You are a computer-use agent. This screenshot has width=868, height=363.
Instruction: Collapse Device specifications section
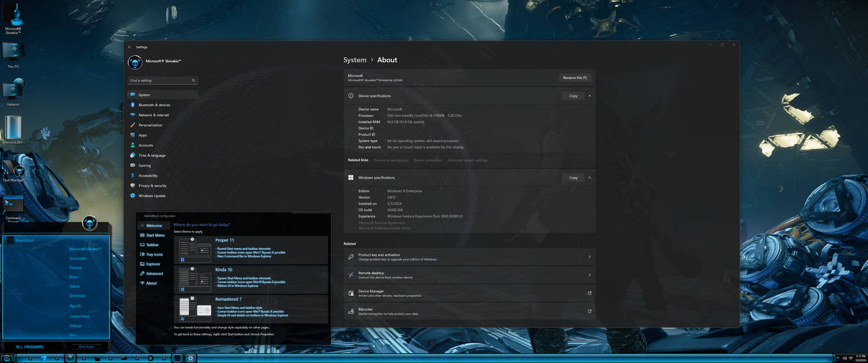[x=590, y=96]
